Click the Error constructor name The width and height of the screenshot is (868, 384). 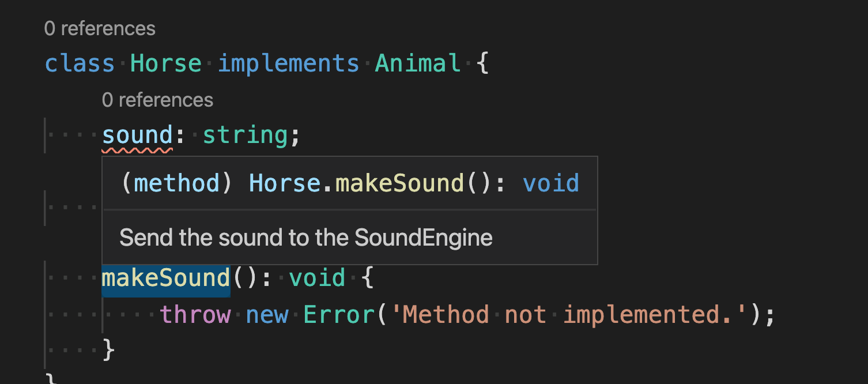tap(338, 314)
